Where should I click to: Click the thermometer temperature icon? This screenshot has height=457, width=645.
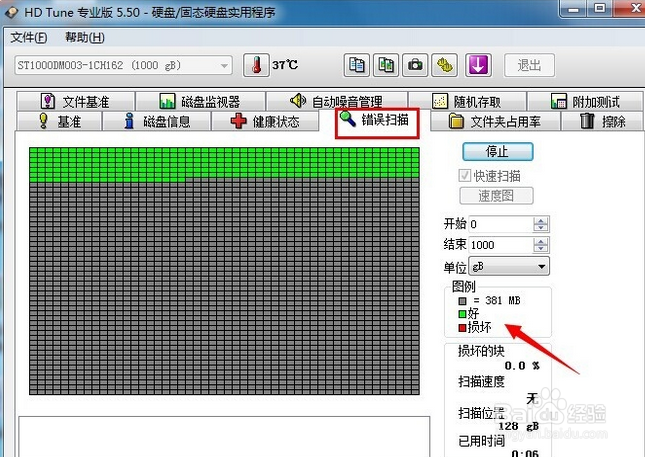point(256,65)
